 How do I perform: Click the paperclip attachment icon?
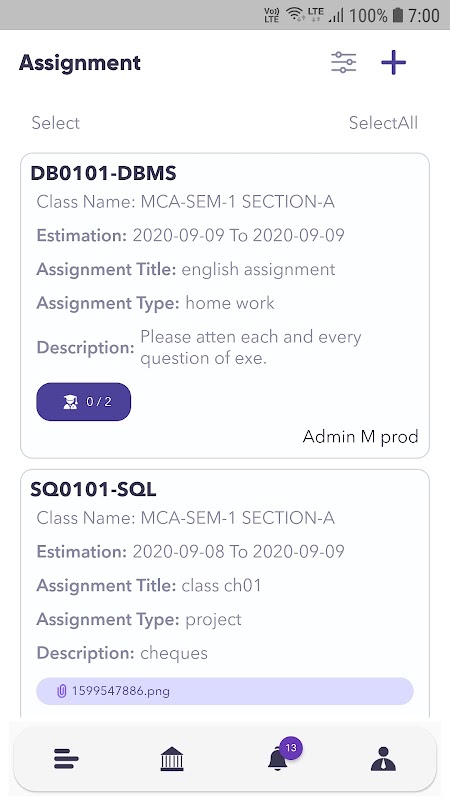(x=61, y=691)
